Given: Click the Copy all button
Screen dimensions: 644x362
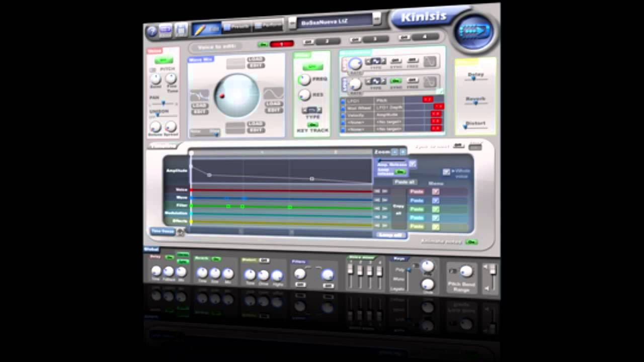Looking at the screenshot, I should coord(398,209).
